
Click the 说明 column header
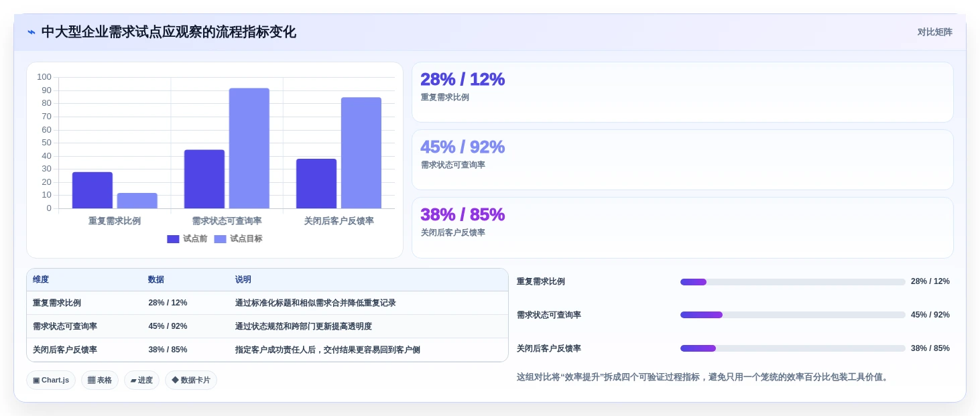[x=243, y=279]
